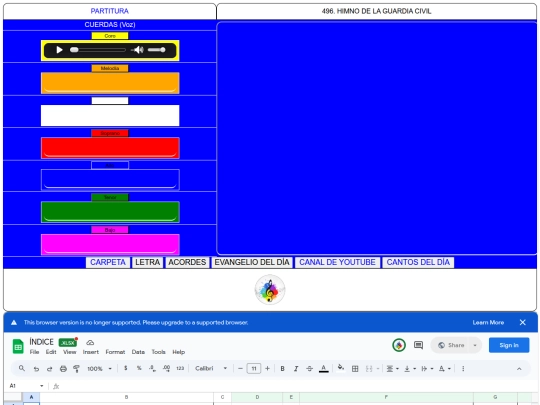Viewport: 540px width, 405px height.
Task: Format as percent icon
Action: (139, 368)
